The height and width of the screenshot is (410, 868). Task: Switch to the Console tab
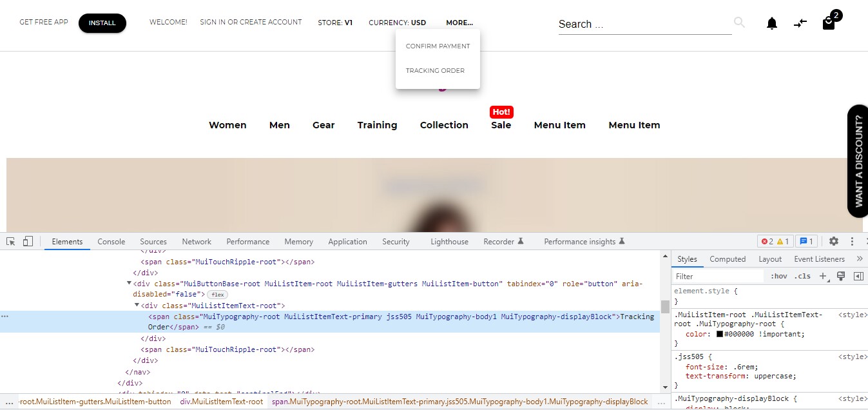tap(111, 241)
